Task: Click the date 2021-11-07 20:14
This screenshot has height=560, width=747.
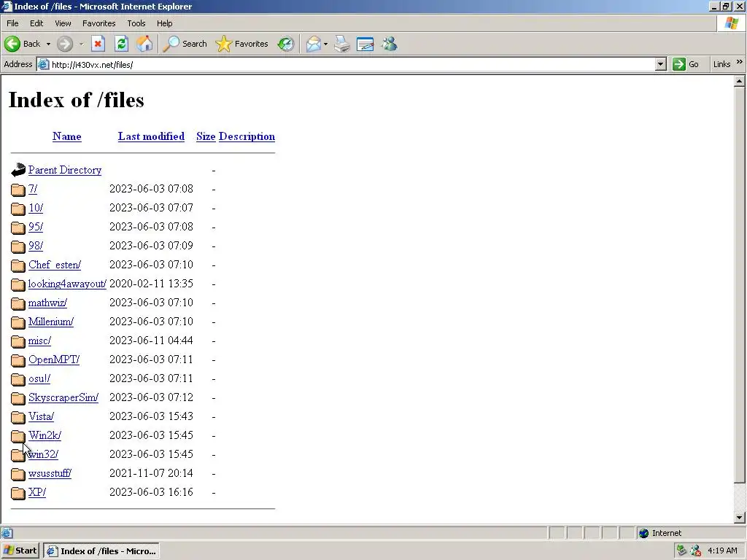Action: tap(151, 473)
